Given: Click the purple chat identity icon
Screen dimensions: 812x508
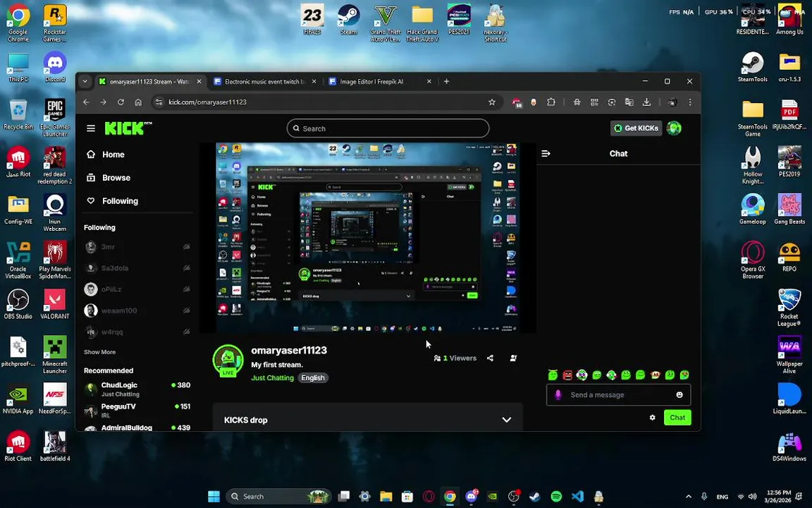Looking at the screenshot, I should tap(558, 395).
